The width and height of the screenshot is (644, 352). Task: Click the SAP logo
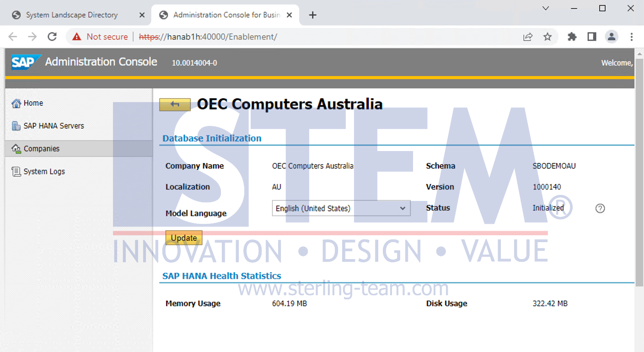[26, 62]
